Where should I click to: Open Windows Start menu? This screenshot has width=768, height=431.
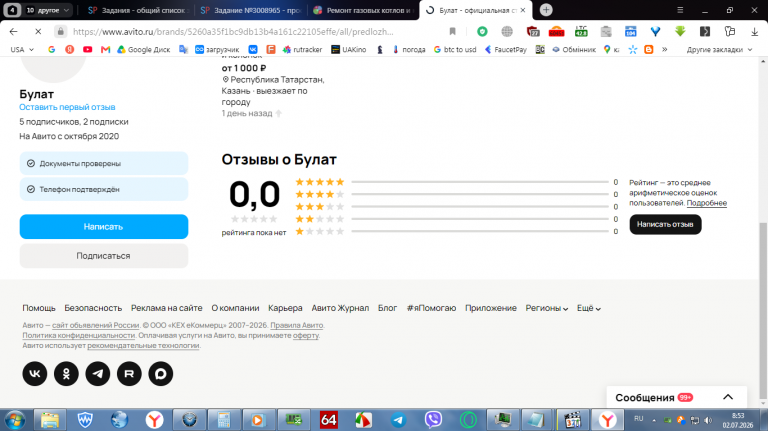pos(15,420)
